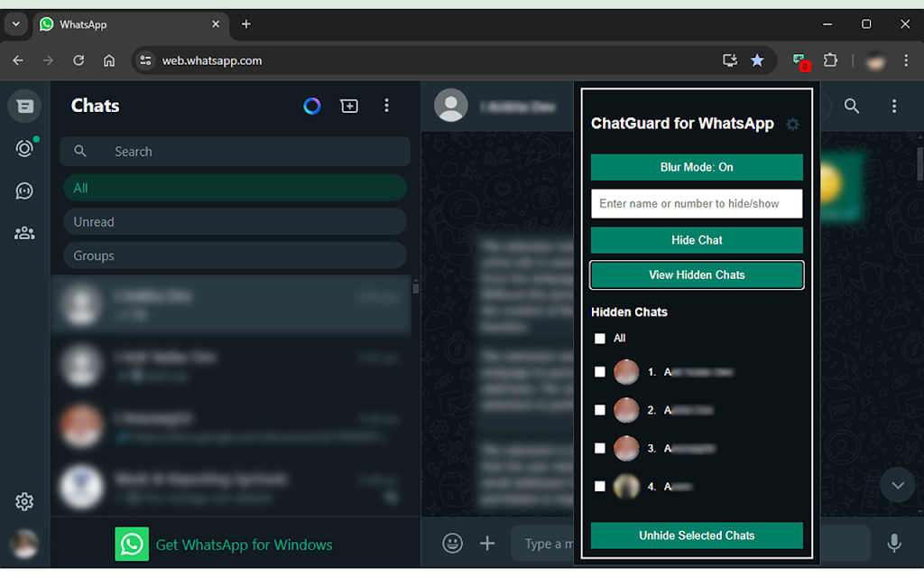The image size is (924, 578).
Task: Check the checkbox for hidden chat 4
Action: (x=600, y=487)
